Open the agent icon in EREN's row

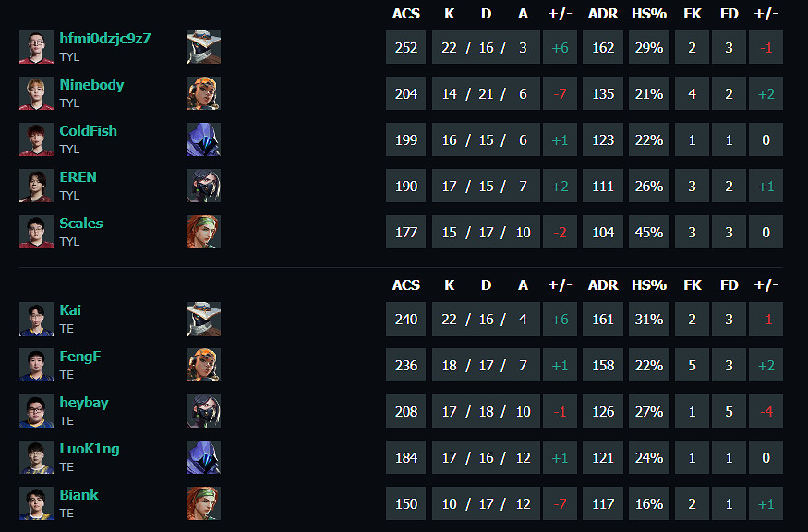pyautogui.click(x=203, y=186)
